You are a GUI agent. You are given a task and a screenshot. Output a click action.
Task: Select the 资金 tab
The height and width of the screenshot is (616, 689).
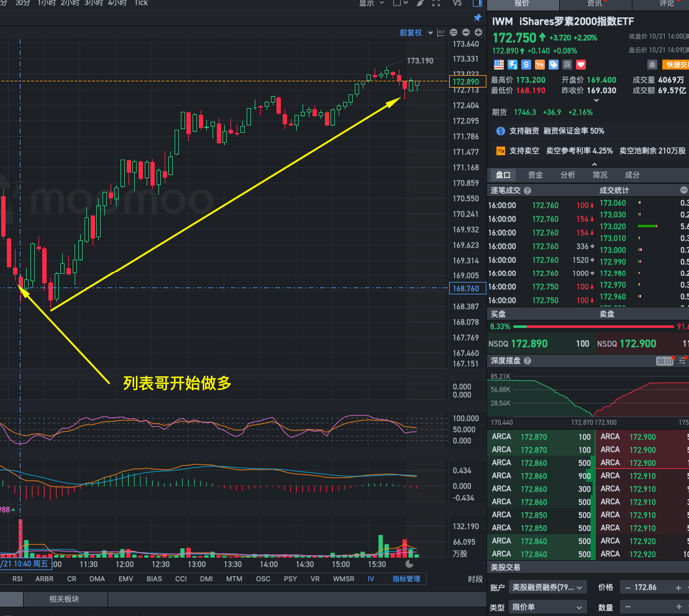click(x=535, y=174)
